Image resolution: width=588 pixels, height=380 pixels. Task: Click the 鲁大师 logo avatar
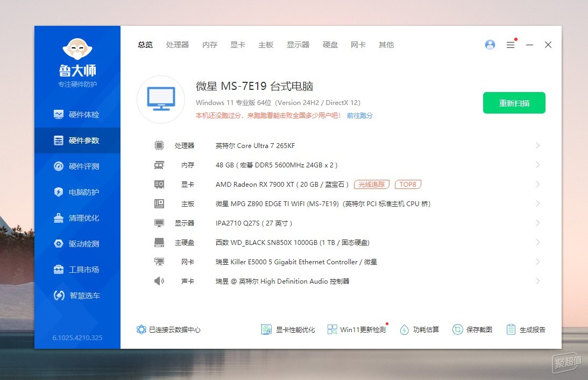[77, 49]
